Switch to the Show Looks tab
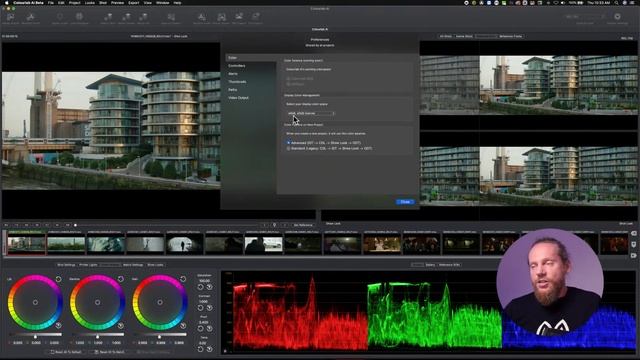 click(155, 265)
